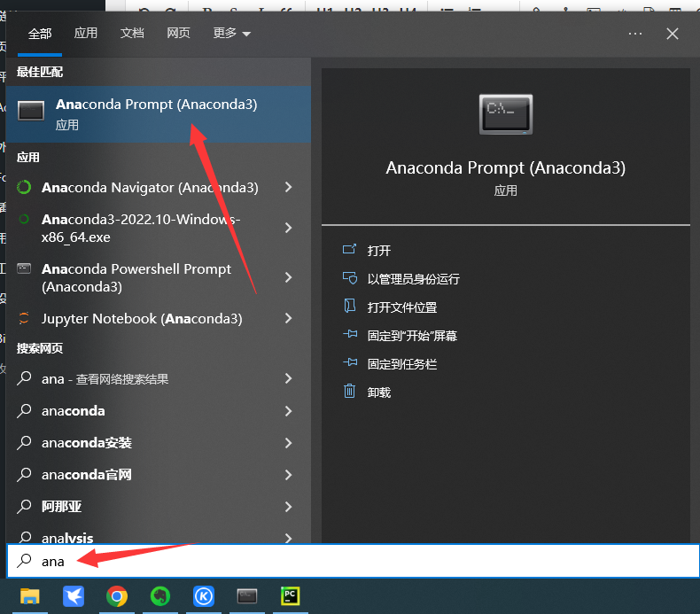Click the orange Jupyter Notebook icon
The width and height of the screenshot is (700, 614).
point(24,318)
